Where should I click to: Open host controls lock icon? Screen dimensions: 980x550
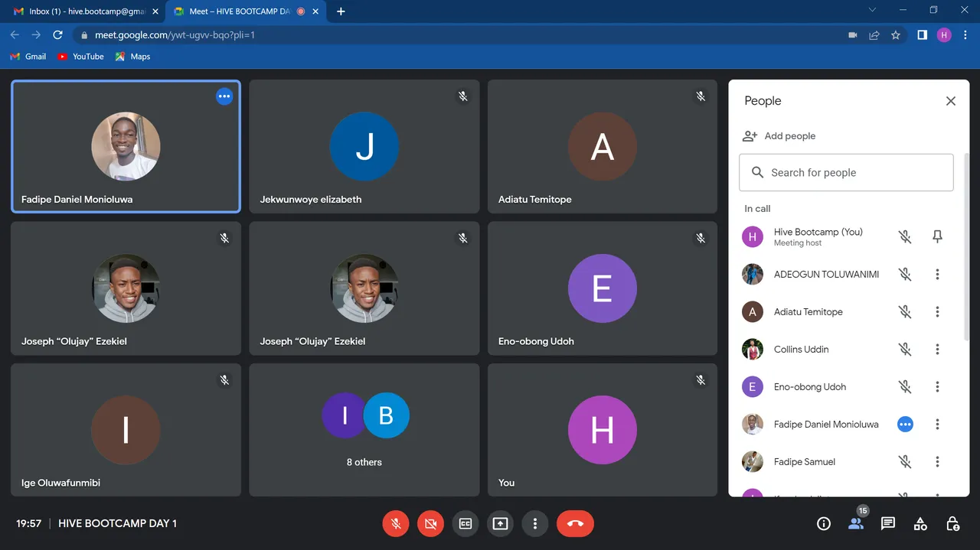(x=952, y=524)
